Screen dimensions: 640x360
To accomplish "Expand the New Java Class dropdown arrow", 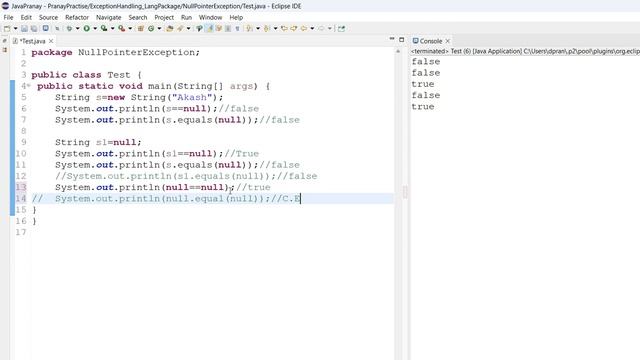I will pos(159,29).
